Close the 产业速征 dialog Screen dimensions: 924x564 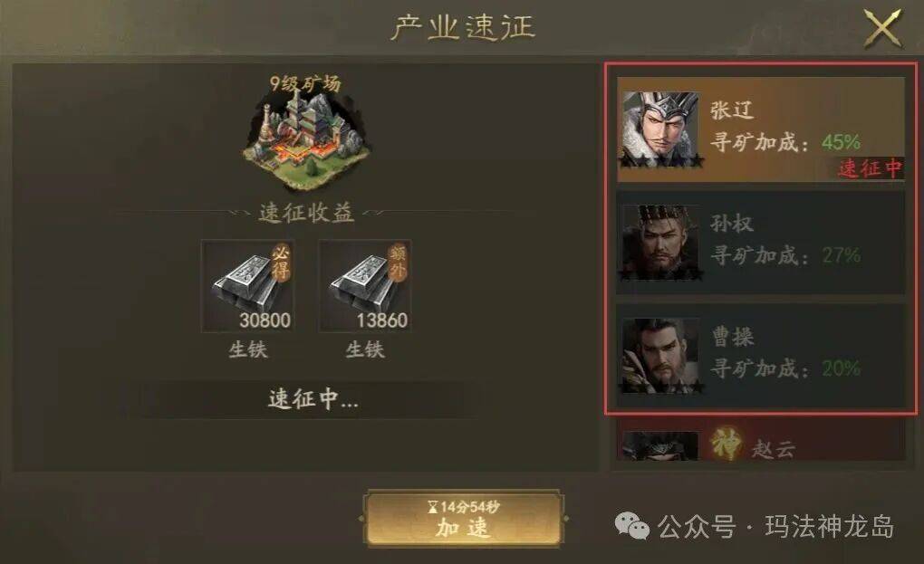pos(882,28)
